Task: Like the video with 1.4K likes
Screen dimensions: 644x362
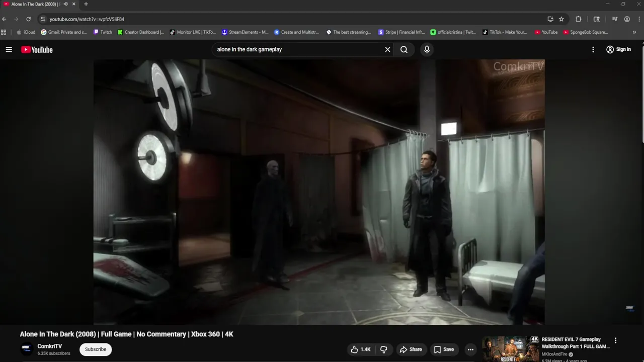Action: [361, 349]
